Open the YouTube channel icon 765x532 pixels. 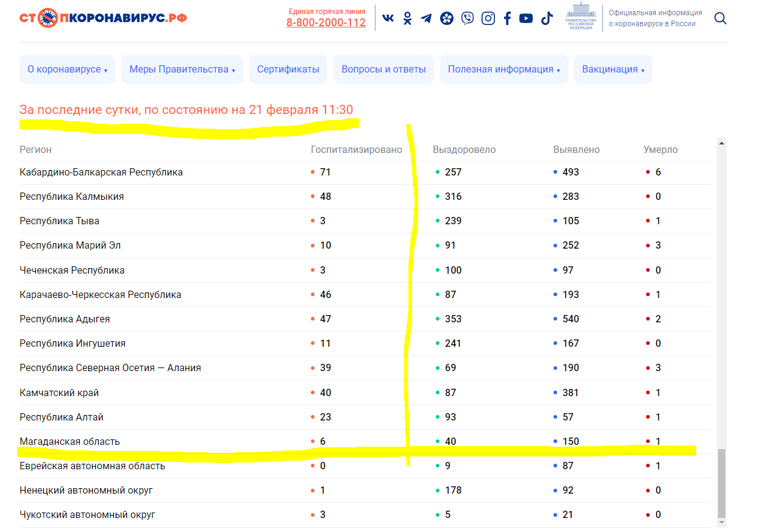(526, 18)
